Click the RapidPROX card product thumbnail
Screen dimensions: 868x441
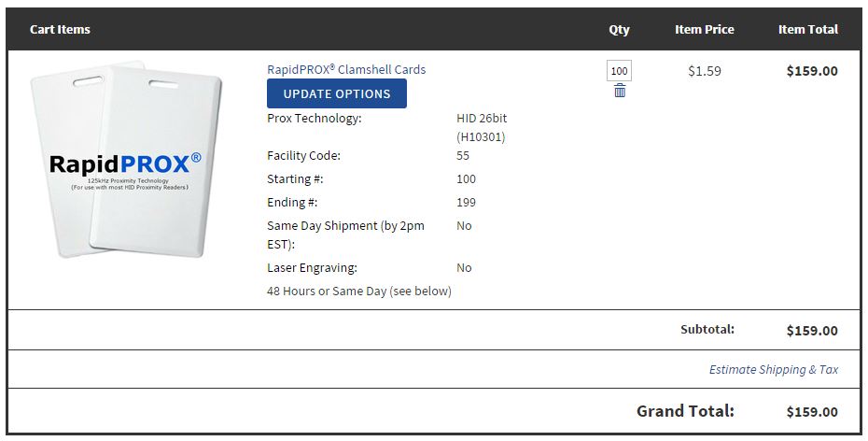click(125, 159)
